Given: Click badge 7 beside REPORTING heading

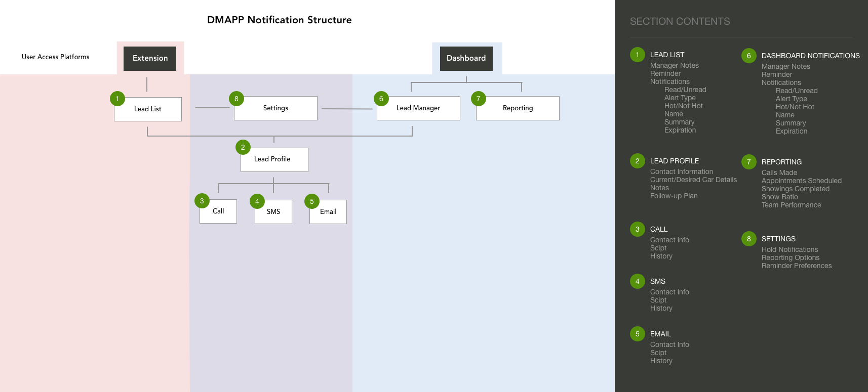Looking at the screenshot, I should click(749, 162).
